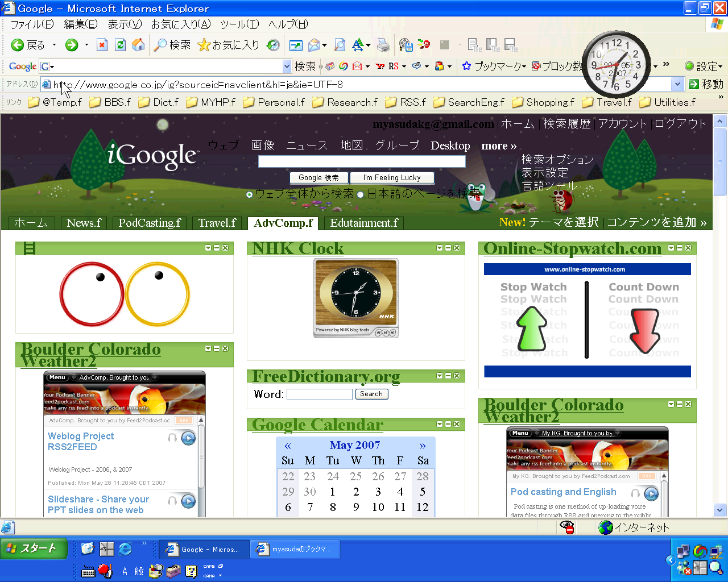728x582 pixels.
Task: Open the Online-Stopwatch gadget menu arrow
Action: pyautogui.click(x=671, y=248)
